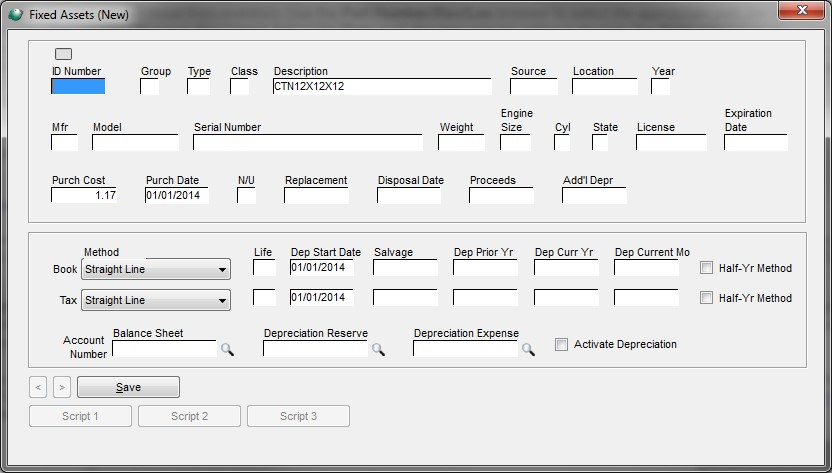
Task: Click into the Replacement field
Action: [x=316, y=195]
